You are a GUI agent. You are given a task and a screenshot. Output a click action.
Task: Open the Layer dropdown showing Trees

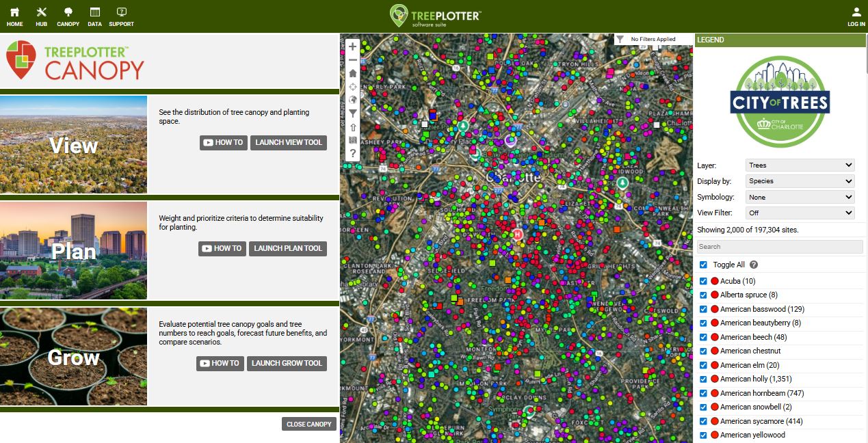tap(800, 165)
